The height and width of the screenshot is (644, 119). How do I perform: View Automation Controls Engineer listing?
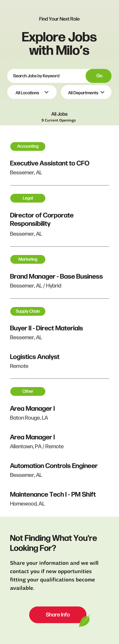coord(54,466)
